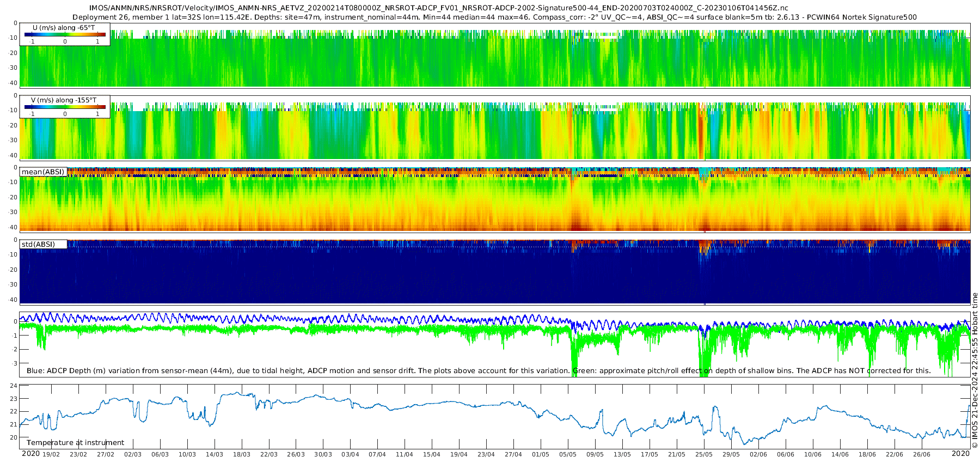Click the 24 tick on temperature axis
Screen dimensions: 980x463
click(14, 386)
